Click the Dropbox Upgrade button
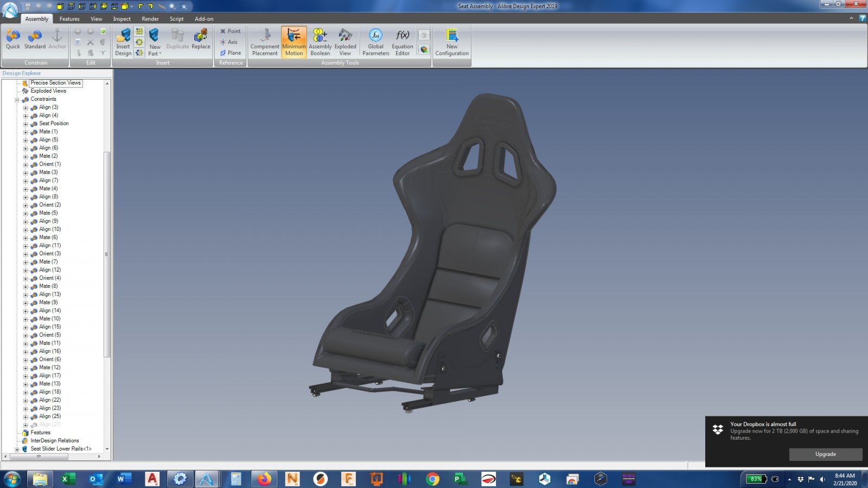This screenshot has width=868, height=488. point(825,454)
